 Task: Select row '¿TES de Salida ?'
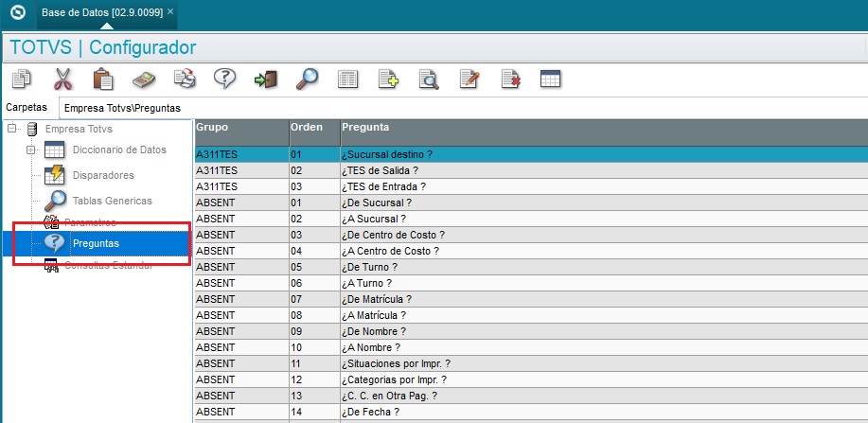531,170
